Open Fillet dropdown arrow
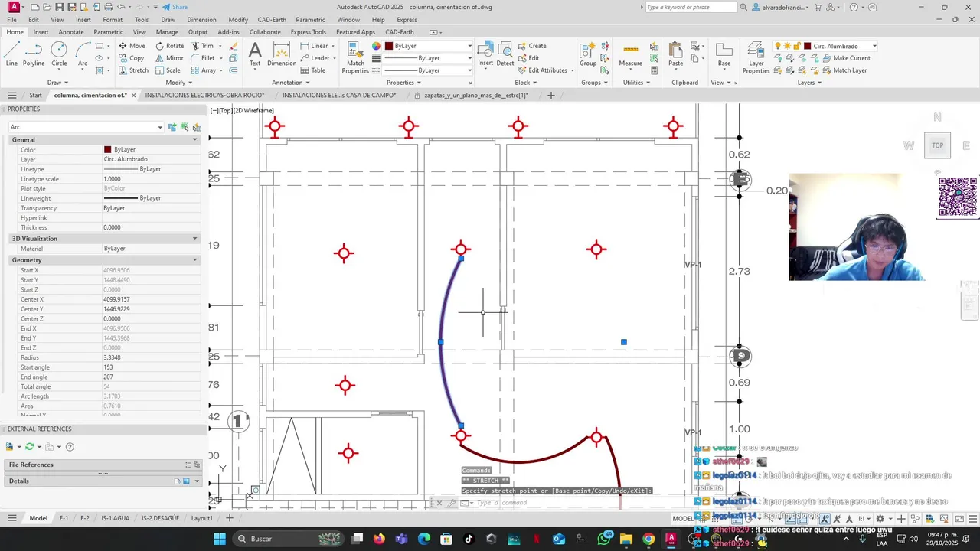 tap(220, 58)
